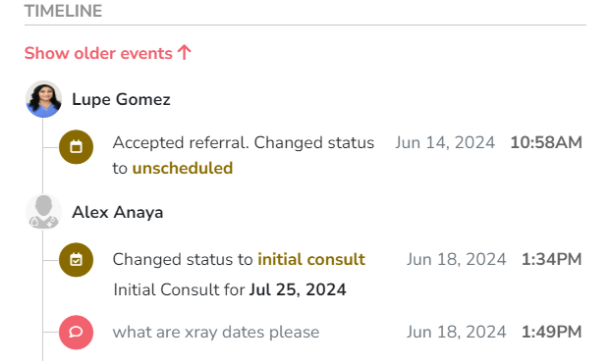Click the Jul 25, 2024 consult date

tap(298, 289)
